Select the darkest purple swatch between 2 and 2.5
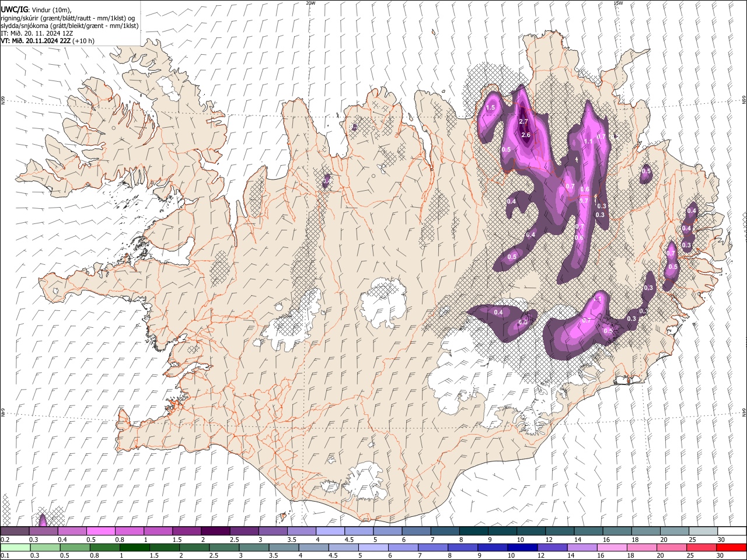 point(215,531)
